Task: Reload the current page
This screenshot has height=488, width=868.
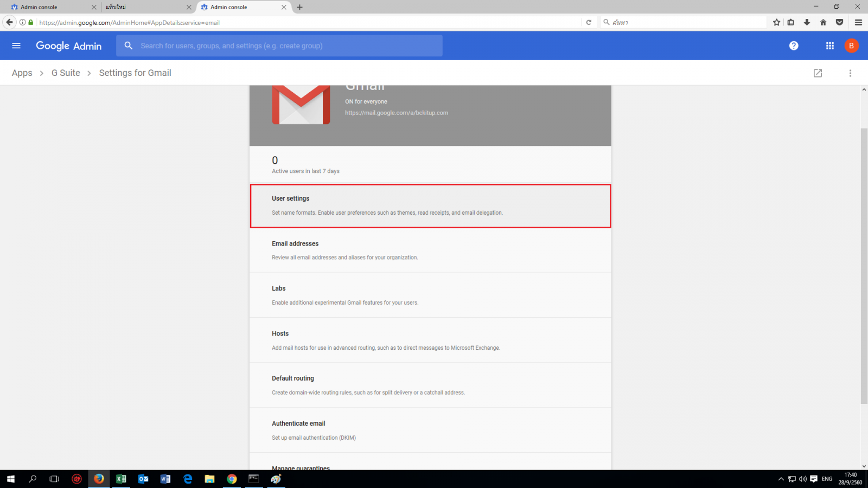Action: pyautogui.click(x=589, y=22)
